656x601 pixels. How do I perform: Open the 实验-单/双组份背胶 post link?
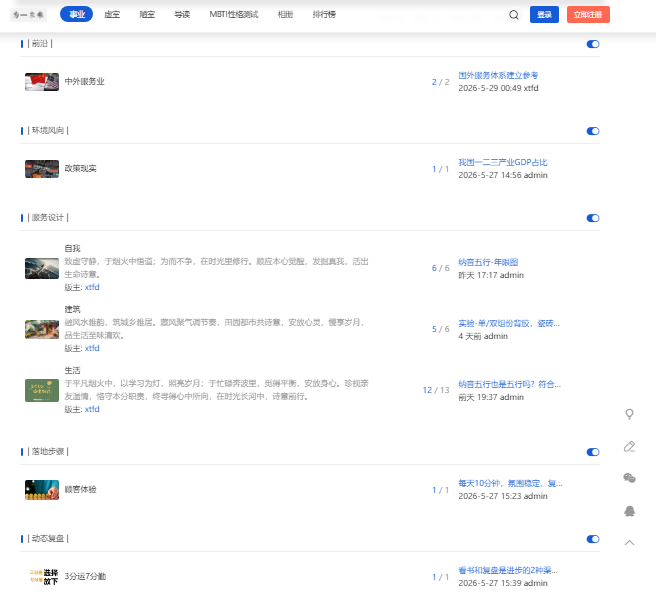tap(509, 323)
